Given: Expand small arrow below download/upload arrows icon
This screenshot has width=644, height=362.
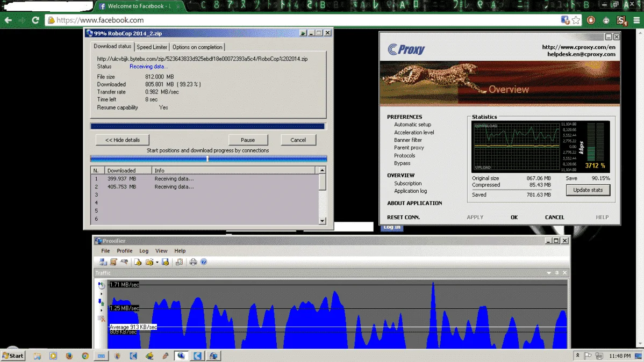Looking at the screenshot, I should click(x=102, y=310).
